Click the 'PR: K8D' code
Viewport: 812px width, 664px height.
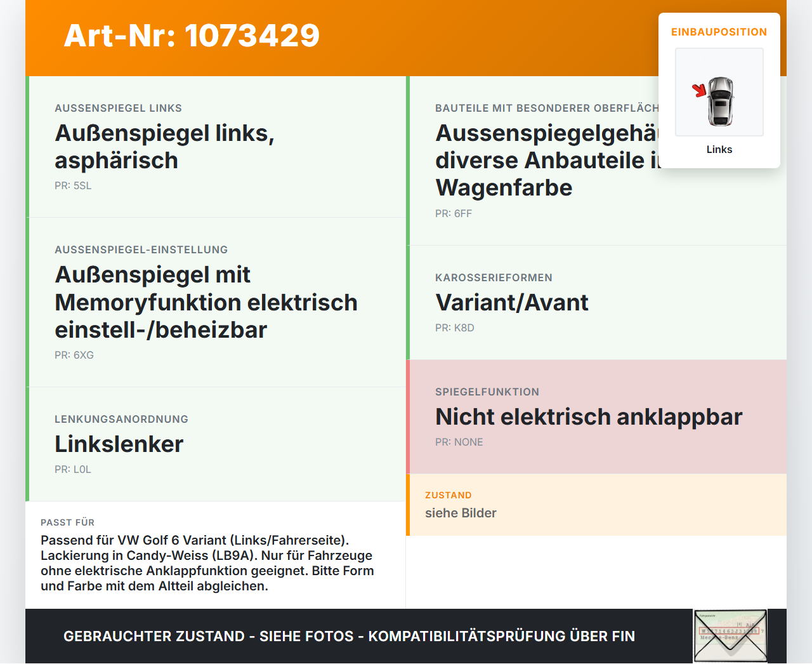455,328
